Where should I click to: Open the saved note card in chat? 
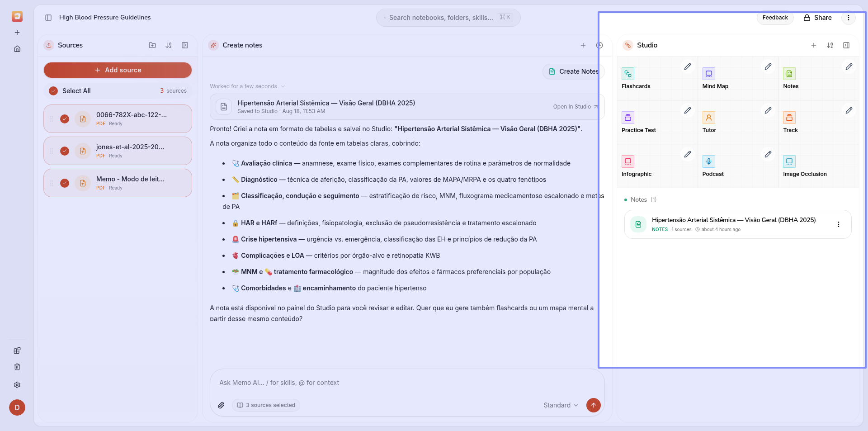pyautogui.click(x=407, y=107)
